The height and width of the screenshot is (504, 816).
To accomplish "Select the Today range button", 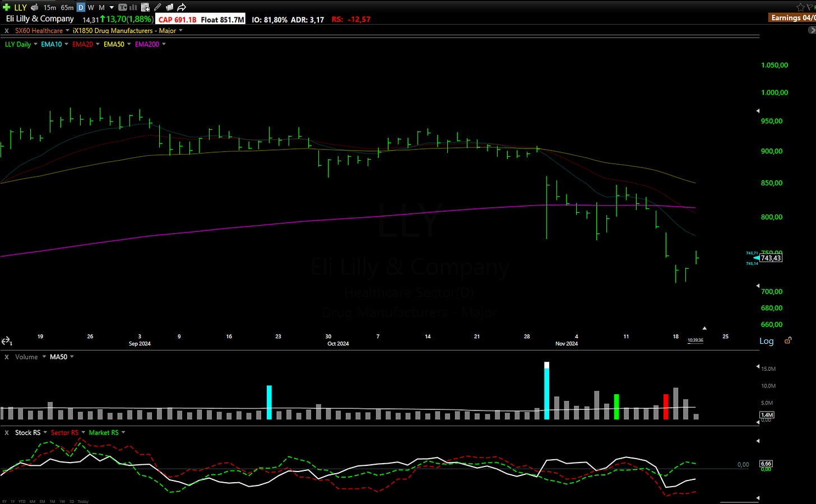I will (83, 501).
